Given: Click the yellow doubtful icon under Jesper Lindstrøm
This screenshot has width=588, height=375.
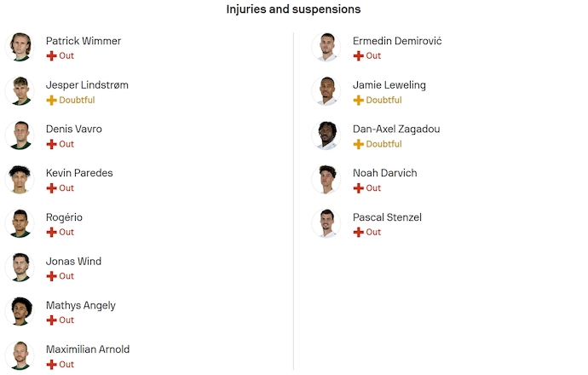Looking at the screenshot, I should [51, 100].
